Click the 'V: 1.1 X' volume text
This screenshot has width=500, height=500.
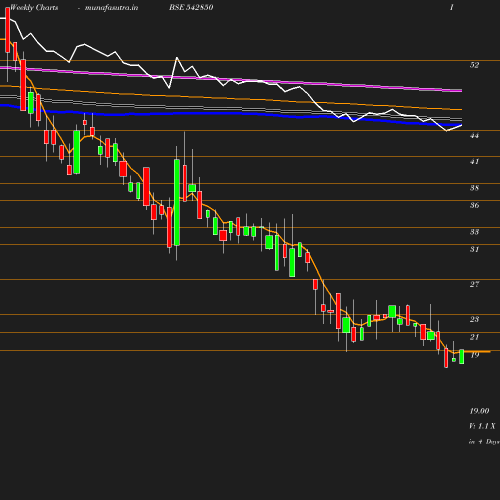[482, 426]
